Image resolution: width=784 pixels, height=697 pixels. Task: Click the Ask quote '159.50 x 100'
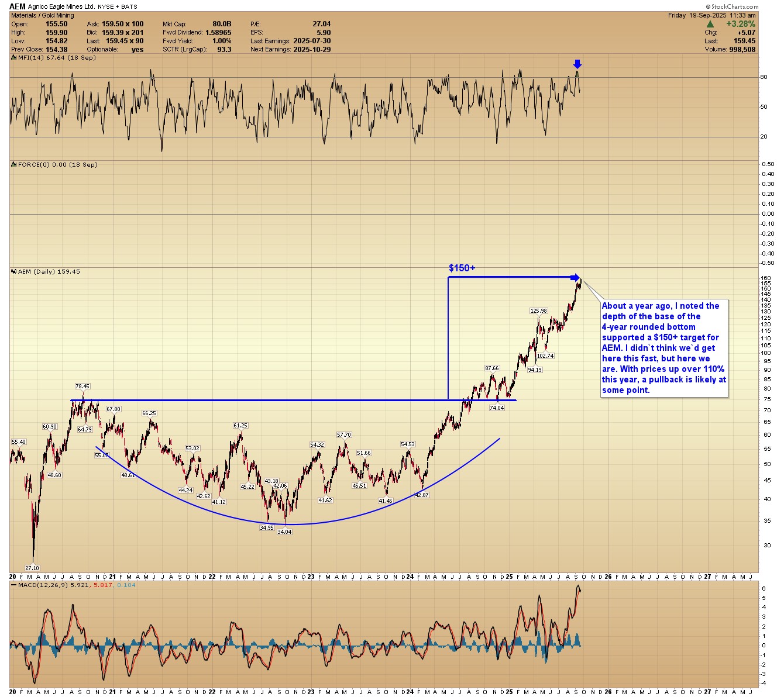click(123, 24)
